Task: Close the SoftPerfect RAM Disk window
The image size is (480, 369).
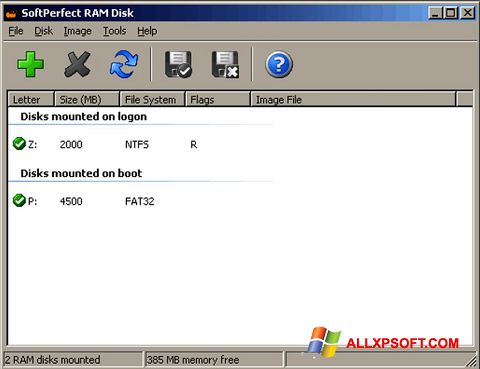Action: (x=468, y=13)
